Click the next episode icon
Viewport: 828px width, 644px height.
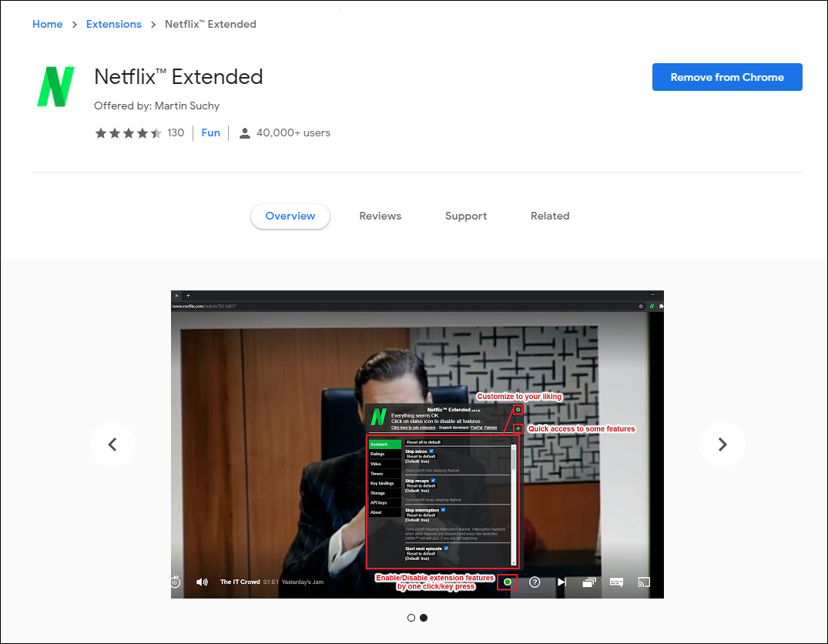[561, 582]
